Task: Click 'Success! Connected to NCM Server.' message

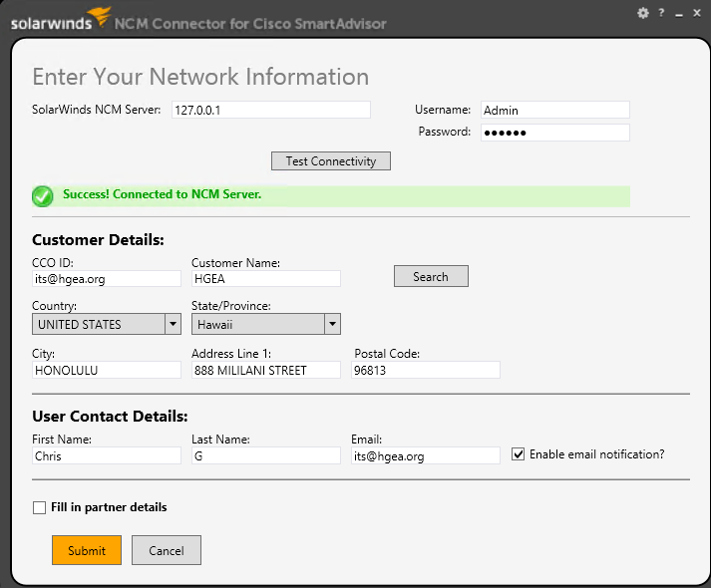Action: (x=162, y=194)
